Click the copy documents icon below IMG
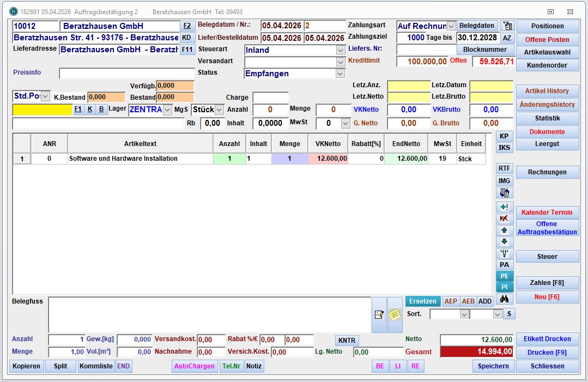This screenshot has height=382, width=588. pos(504,193)
